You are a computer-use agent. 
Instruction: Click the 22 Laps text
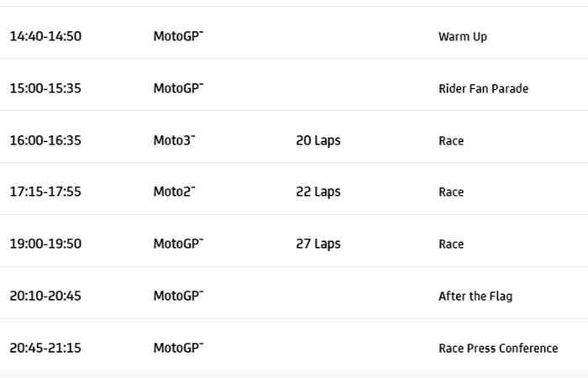pos(318,192)
